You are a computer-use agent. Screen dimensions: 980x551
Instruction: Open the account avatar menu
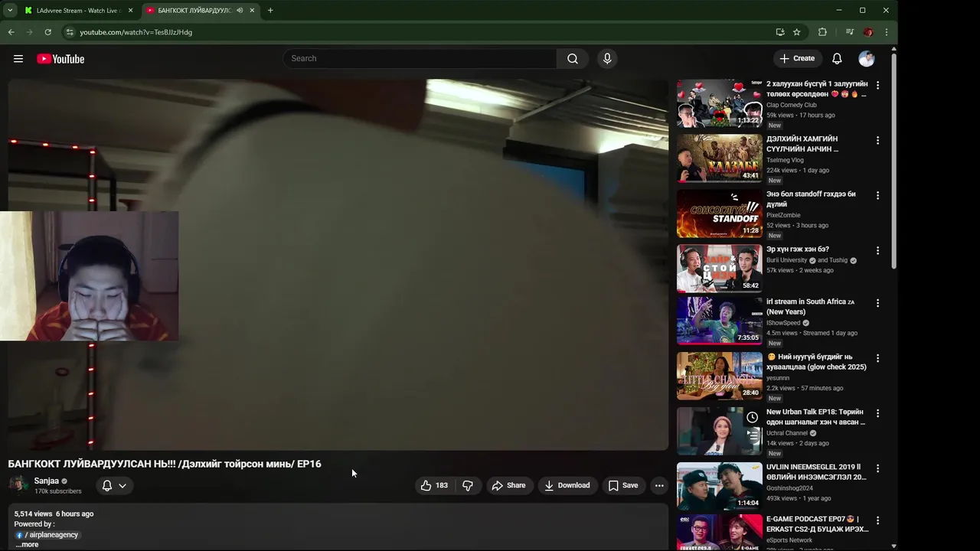coord(867,59)
